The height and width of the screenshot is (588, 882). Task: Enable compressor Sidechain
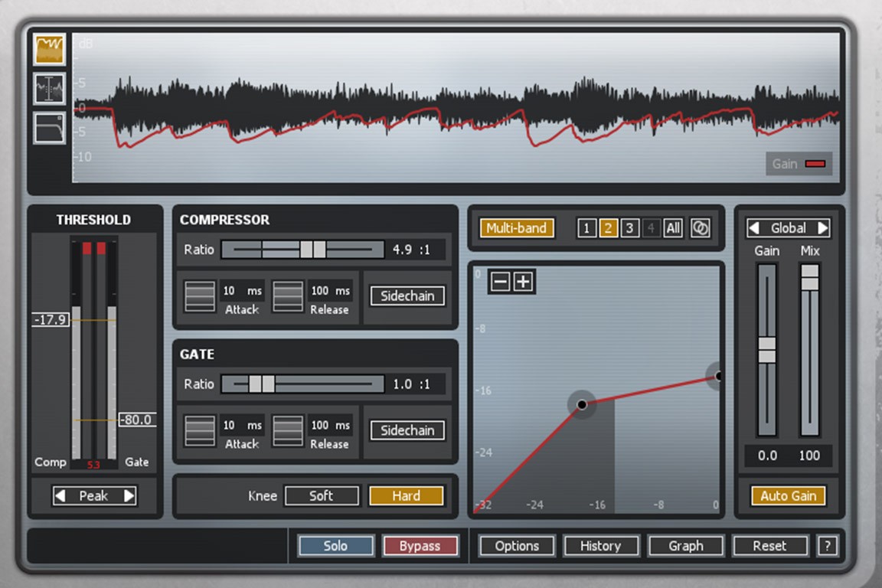point(407,296)
